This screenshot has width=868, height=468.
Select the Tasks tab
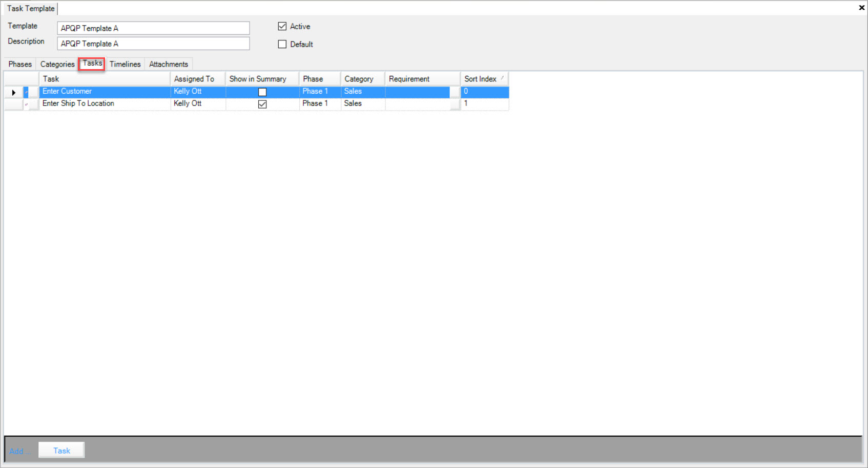click(92, 63)
